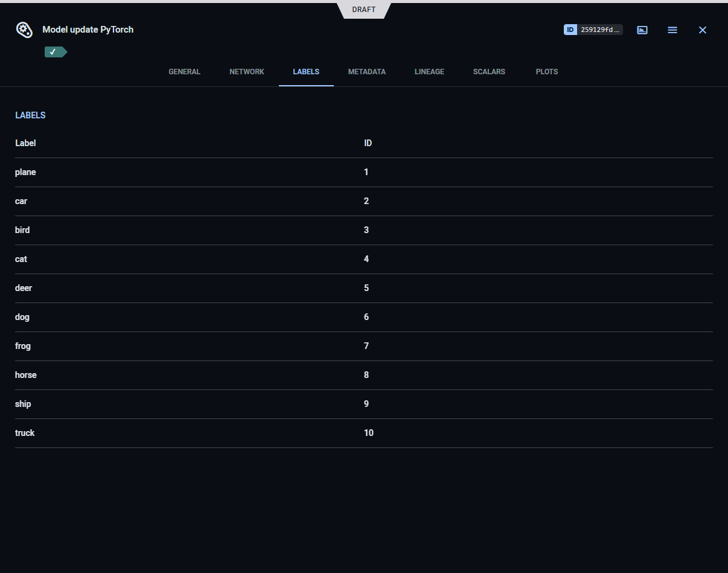This screenshot has width=728, height=573.
Task: View the Scalars tab
Action: (x=489, y=72)
